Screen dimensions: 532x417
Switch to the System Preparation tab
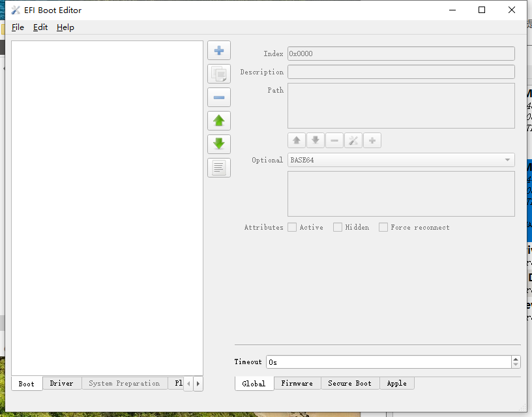pyautogui.click(x=125, y=383)
